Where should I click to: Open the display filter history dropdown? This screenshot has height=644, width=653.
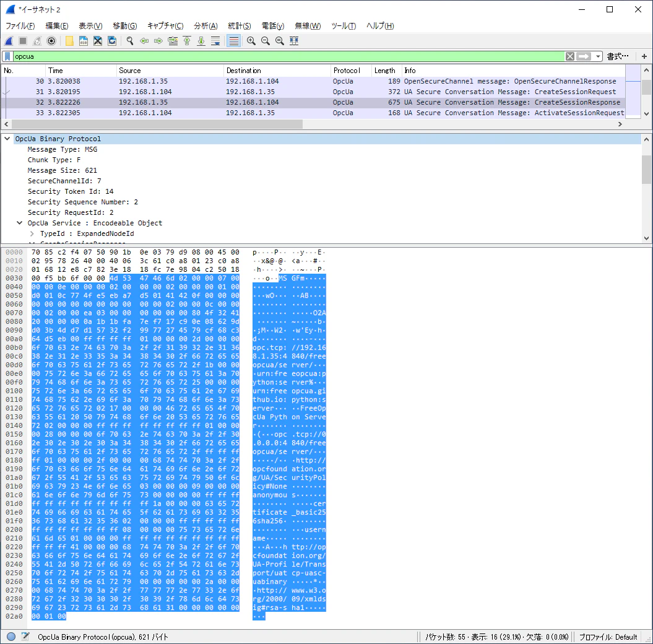point(598,56)
